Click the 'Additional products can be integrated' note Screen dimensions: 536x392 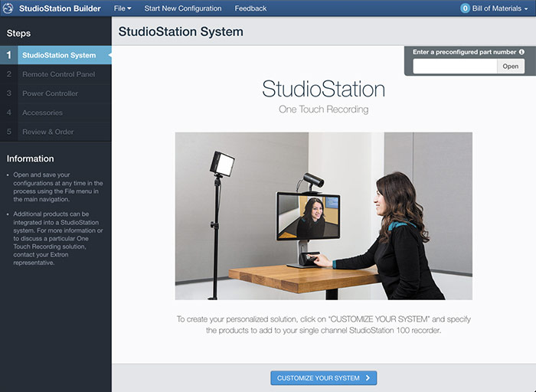pos(58,238)
